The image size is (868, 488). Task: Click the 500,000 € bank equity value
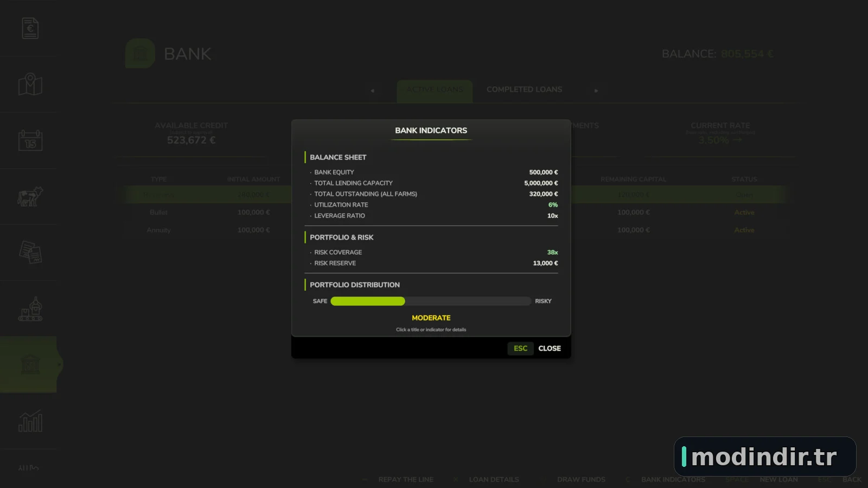[x=544, y=172]
